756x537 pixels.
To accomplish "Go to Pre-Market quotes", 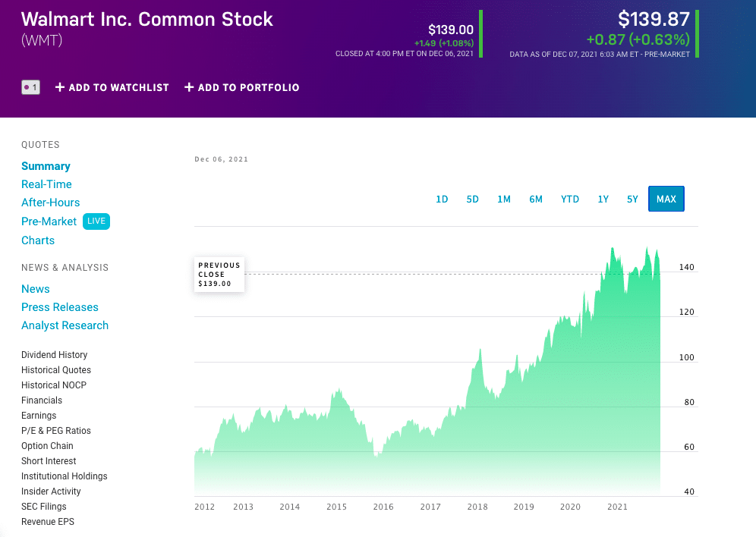I will (x=49, y=221).
